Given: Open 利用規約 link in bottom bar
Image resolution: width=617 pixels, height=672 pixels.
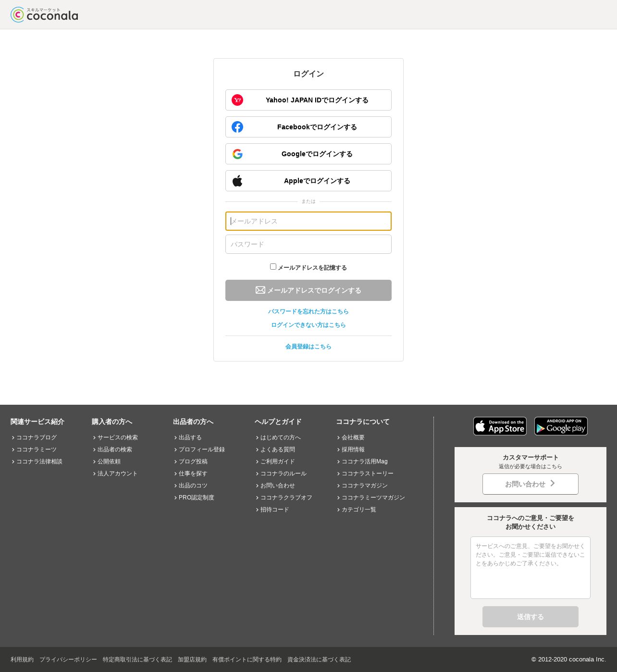Looking at the screenshot, I should (22, 660).
